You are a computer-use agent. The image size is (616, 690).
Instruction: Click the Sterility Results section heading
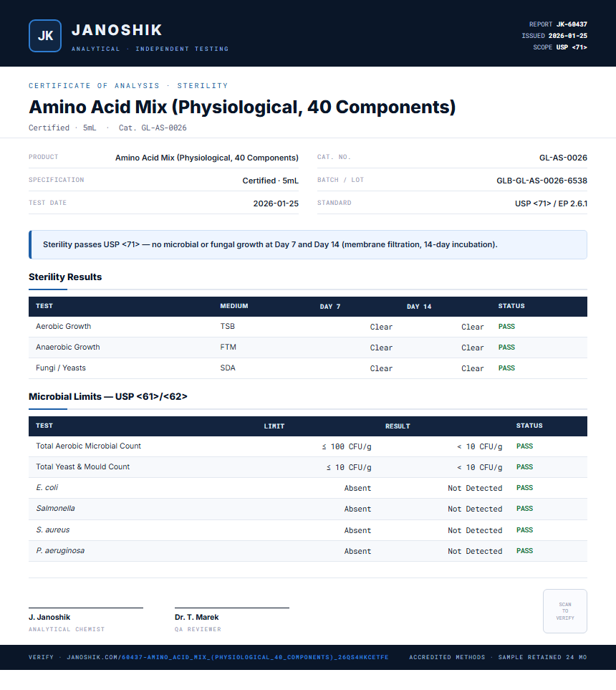tap(65, 277)
